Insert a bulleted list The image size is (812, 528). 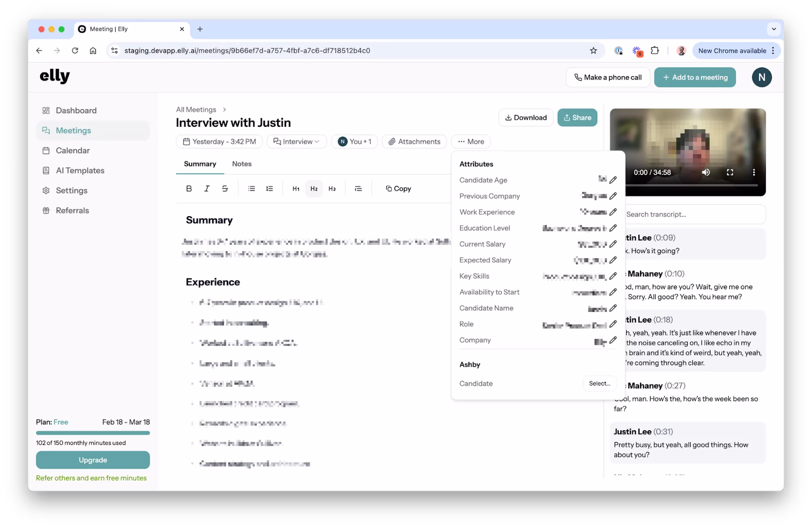pyautogui.click(x=251, y=188)
